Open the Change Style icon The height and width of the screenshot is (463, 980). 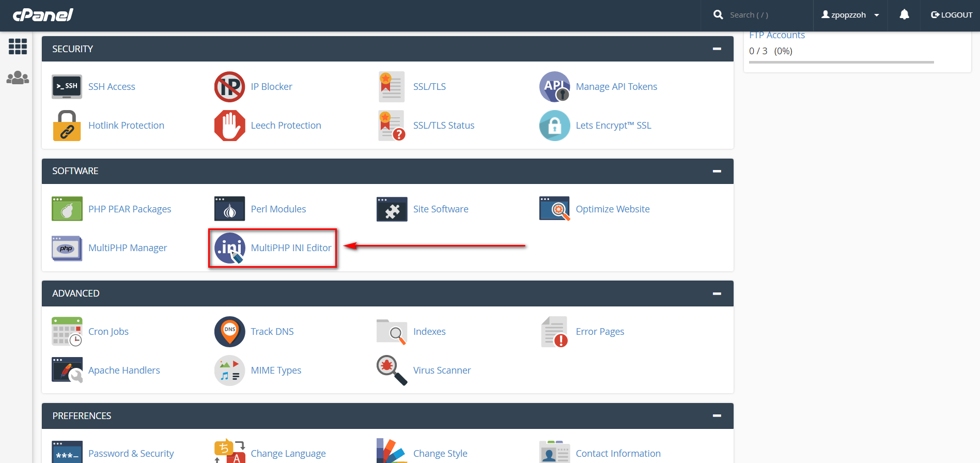[392, 451]
